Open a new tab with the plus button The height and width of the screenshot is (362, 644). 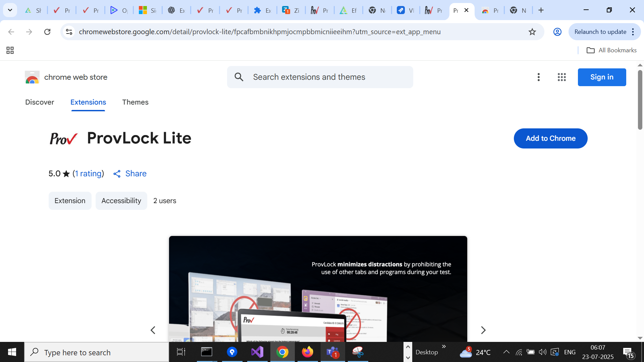click(541, 10)
